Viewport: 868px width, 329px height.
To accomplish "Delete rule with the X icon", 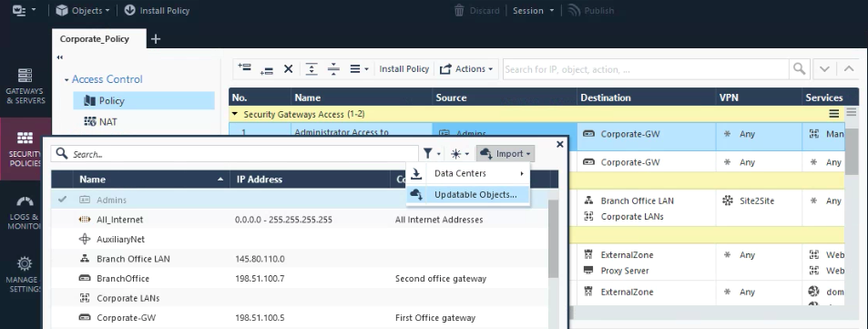I will pyautogui.click(x=288, y=68).
